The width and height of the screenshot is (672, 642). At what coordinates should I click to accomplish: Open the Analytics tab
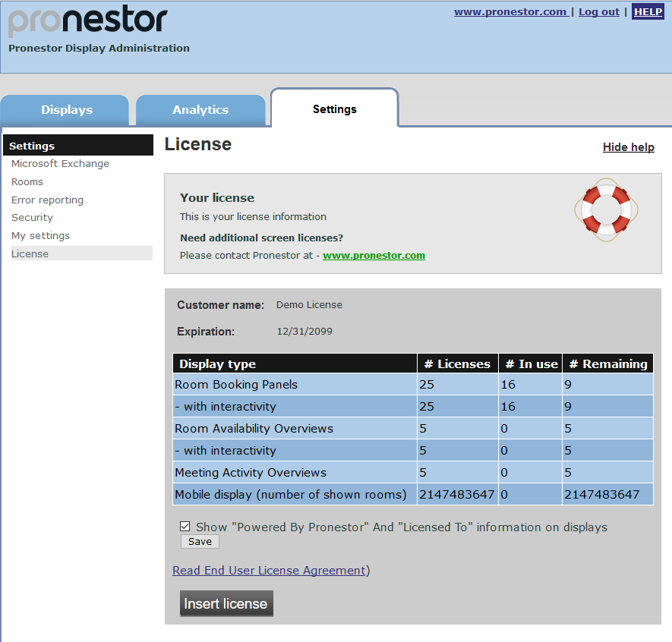200,110
